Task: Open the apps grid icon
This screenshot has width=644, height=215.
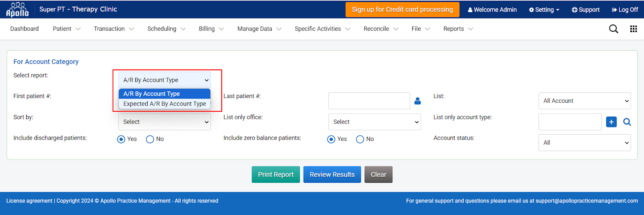Action: click(634, 29)
